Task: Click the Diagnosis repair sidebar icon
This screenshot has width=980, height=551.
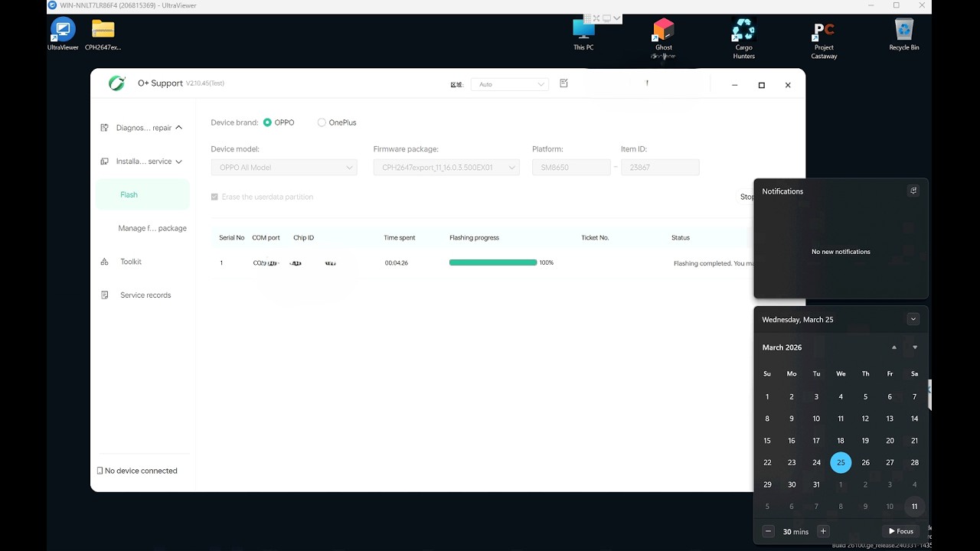Action: [104, 128]
